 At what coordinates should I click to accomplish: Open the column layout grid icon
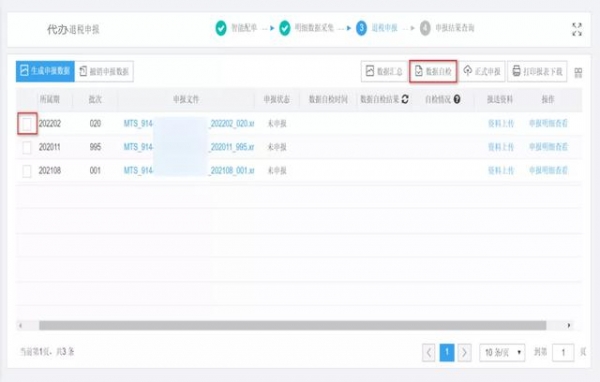tap(578, 72)
